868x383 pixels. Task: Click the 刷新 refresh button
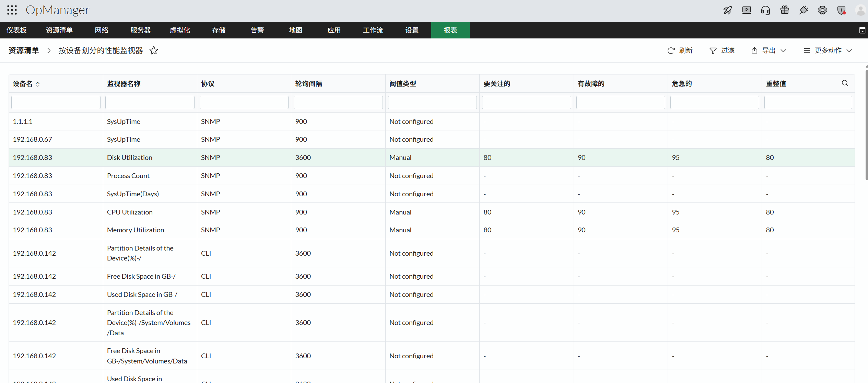pos(680,50)
